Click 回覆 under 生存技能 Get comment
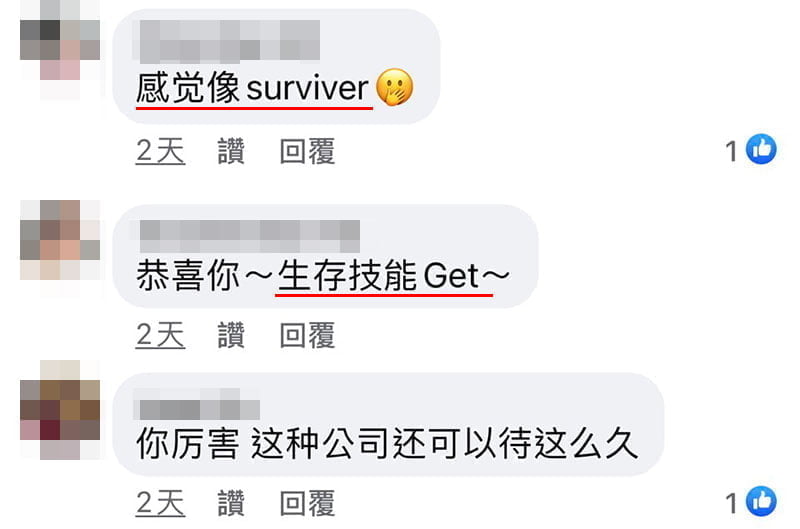Image resolution: width=800 pixels, height=529 pixels. click(307, 335)
